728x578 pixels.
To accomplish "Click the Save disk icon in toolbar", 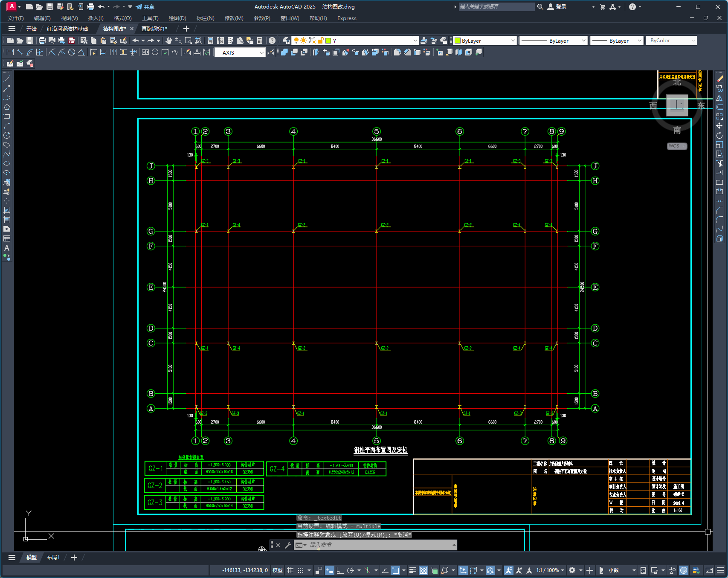I will pos(30,41).
